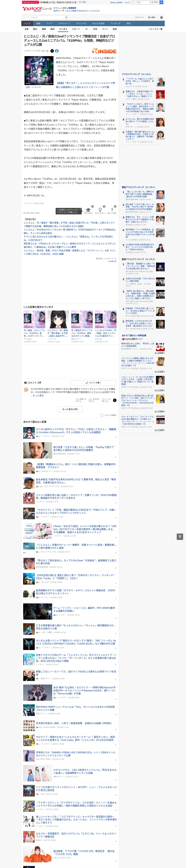This screenshot has height=868, width=186.
Task: Click Yahoo!ショッピング promo banner badge
Action: [x=30, y=2]
